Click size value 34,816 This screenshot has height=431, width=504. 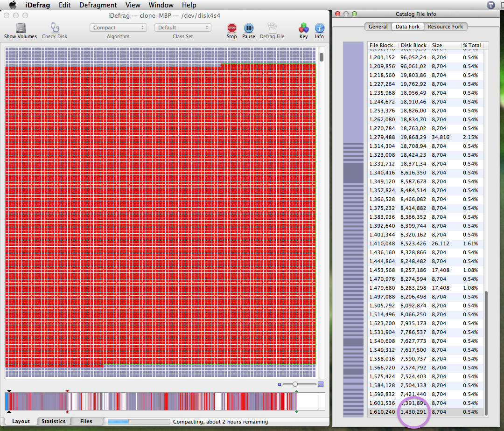pyautogui.click(x=441, y=137)
